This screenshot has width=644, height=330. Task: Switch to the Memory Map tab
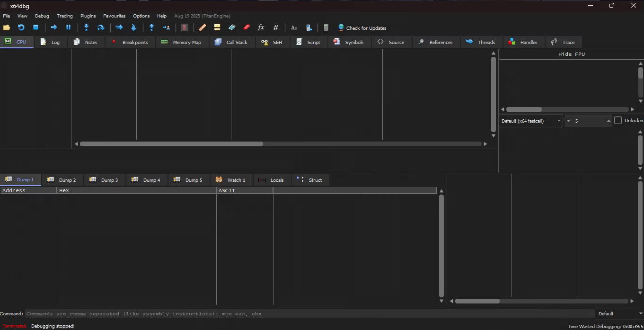182,42
